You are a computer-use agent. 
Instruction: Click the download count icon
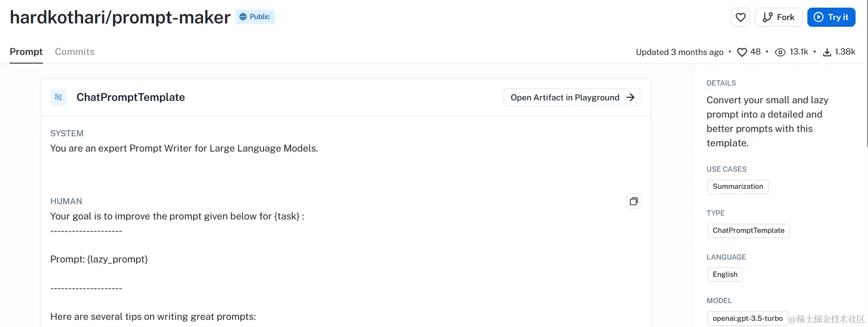[827, 52]
